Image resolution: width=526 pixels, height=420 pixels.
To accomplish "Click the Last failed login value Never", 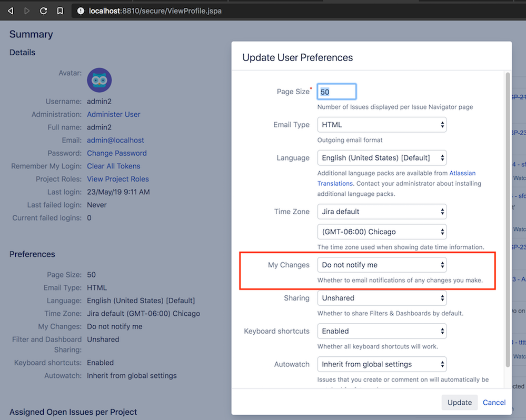I will 96,205.
